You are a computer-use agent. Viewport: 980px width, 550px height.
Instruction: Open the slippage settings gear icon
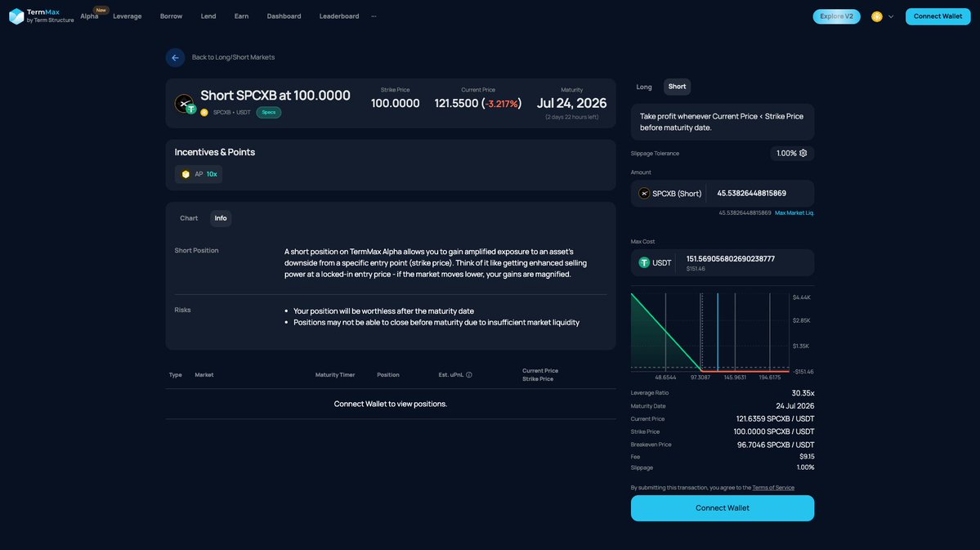803,153
